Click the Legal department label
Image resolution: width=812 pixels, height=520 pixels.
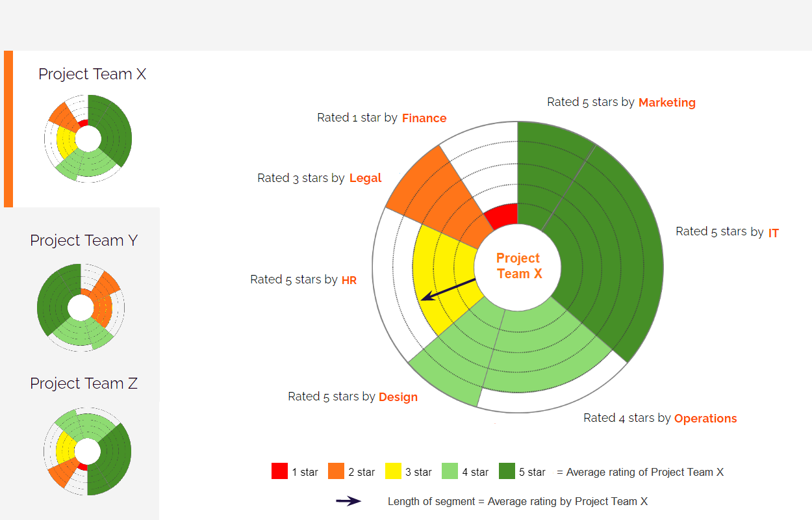point(365,178)
